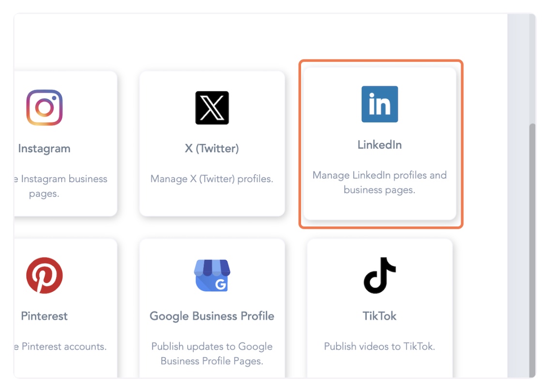This screenshot has width=545, height=392.
Task: Open the TikTok card title
Action: (379, 316)
